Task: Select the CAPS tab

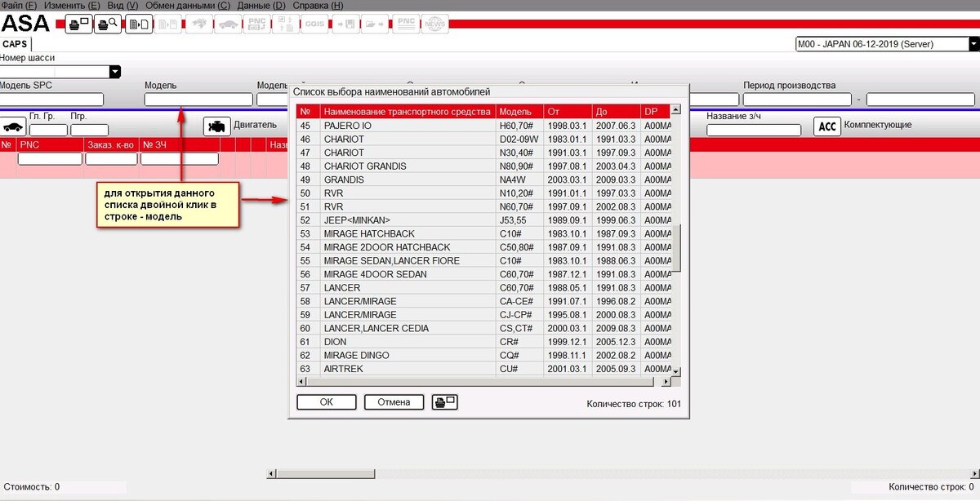Action: click(x=16, y=44)
